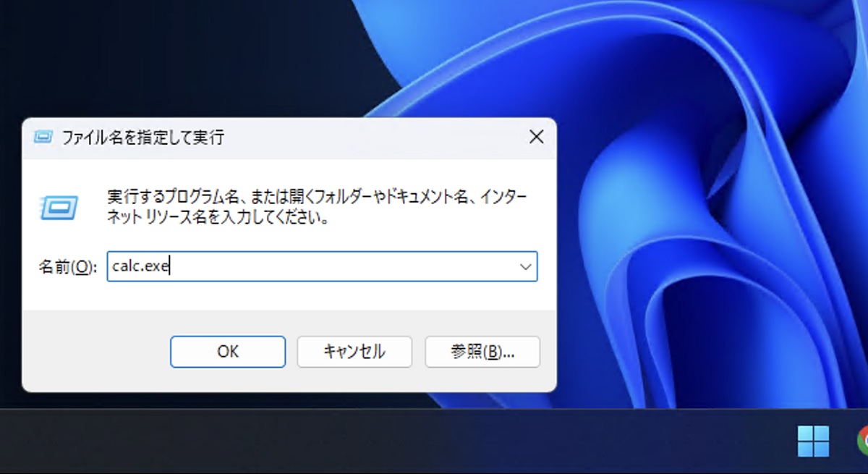Expand the 名前 history dropdown arrow
The width and height of the screenshot is (868, 474).
pyautogui.click(x=525, y=267)
